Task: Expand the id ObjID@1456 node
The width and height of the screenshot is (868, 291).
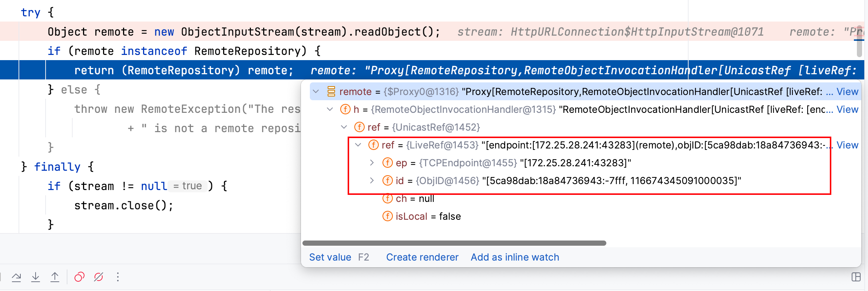Action: pyautogui.click(x=372, y=181)
